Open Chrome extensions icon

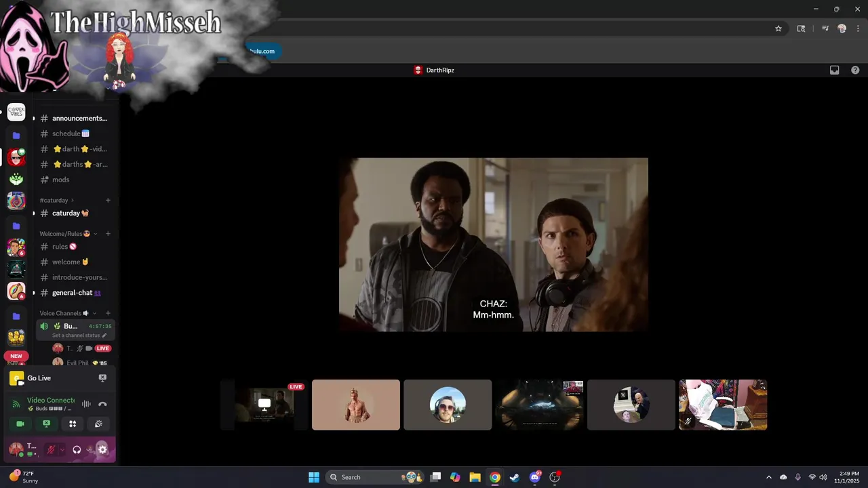coord(801,28)
